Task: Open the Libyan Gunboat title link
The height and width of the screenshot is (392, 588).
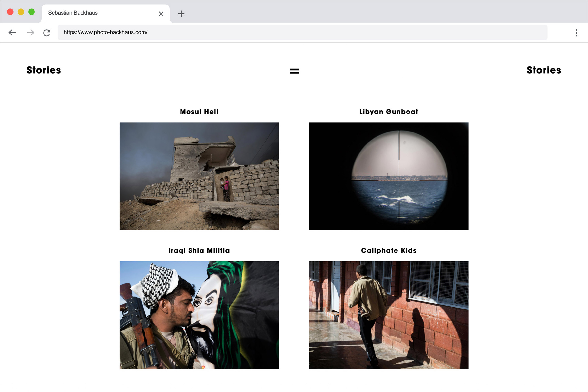Action: pos(389,112)
